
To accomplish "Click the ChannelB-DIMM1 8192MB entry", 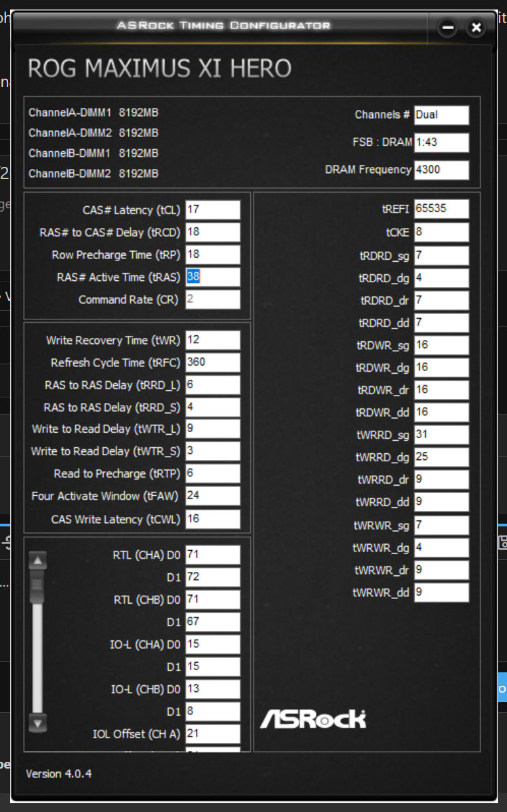I will (x=93, y=153).
